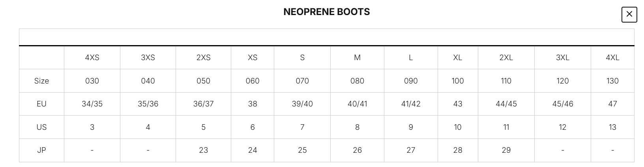Select EU size 39/40 cell
Viewport: 644px width, 167px height.
302,104
